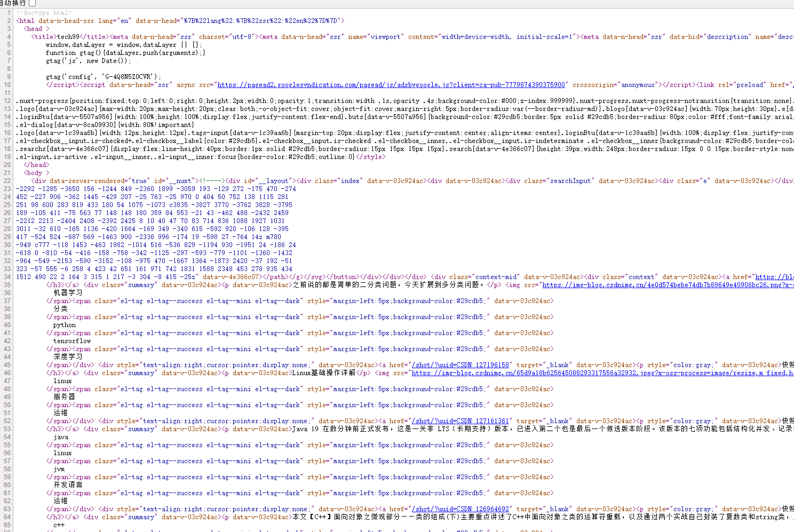Click the 运维 tag text on line 51
This screenshot has width=794, height=532.
click(60, 413)
